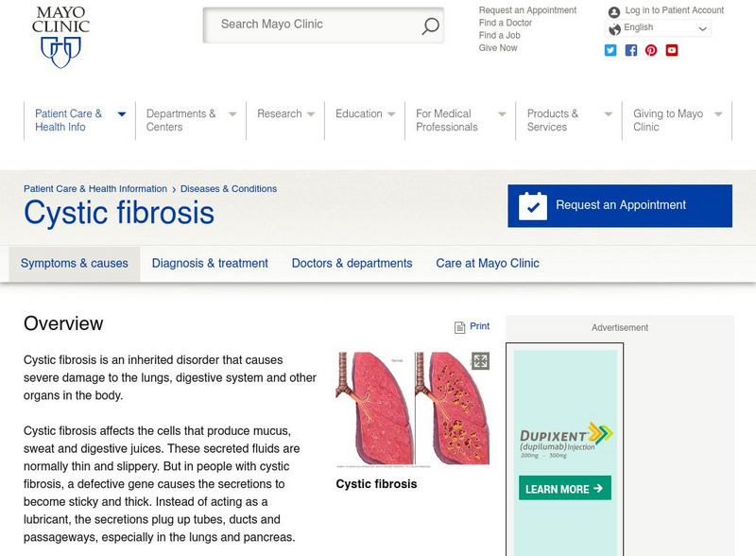Viewport: 756px width, 556px height.
Task: Click inside the Search Mayo Clinic field
Action: point(312,25)
